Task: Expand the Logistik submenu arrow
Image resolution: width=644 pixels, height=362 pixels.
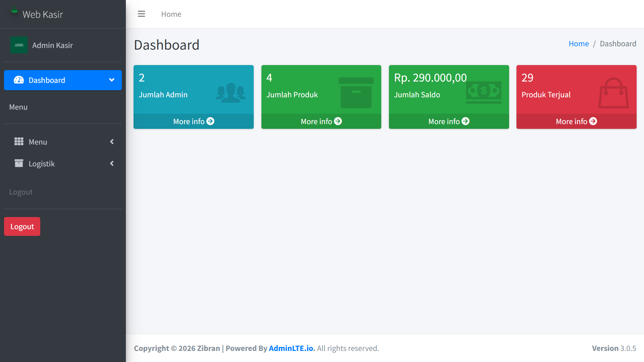Action: (x=112, y=163)
